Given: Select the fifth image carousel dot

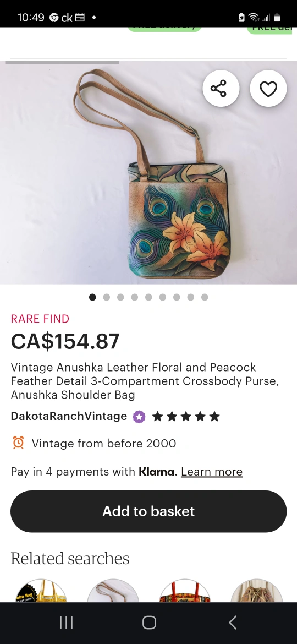Looking at the screenshot, I should click(x=148, y=297).
